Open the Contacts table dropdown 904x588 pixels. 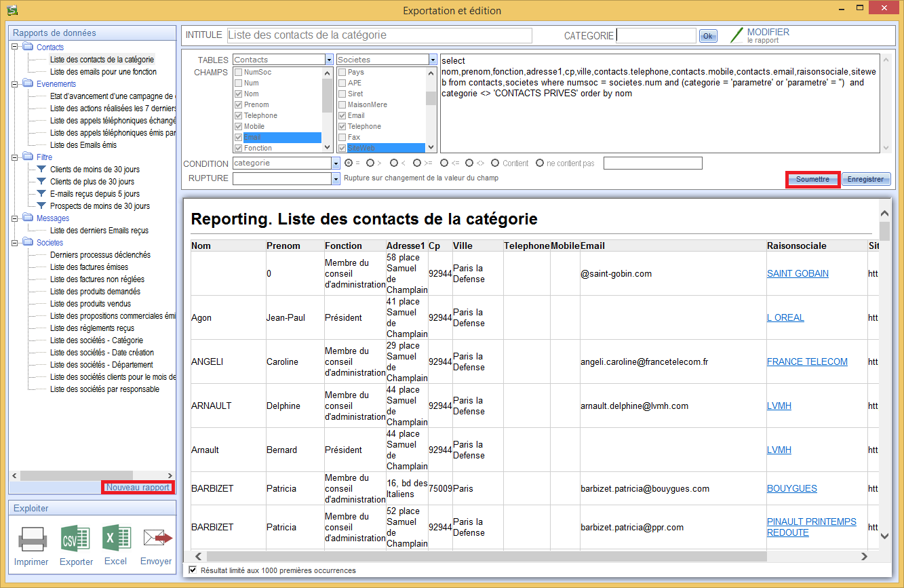pos(329,60)
